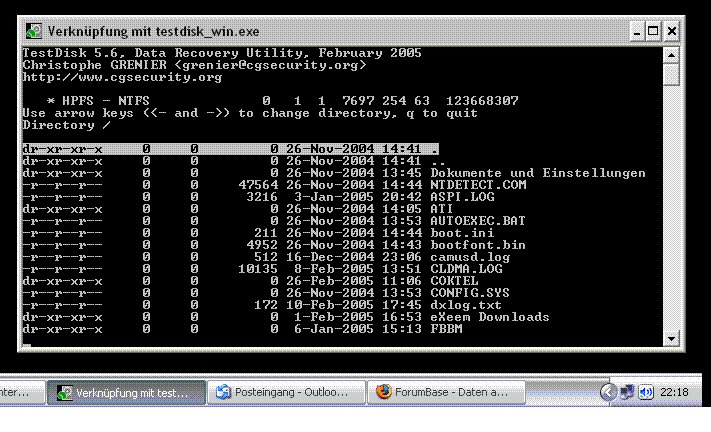Click the size value 10135

258,269
